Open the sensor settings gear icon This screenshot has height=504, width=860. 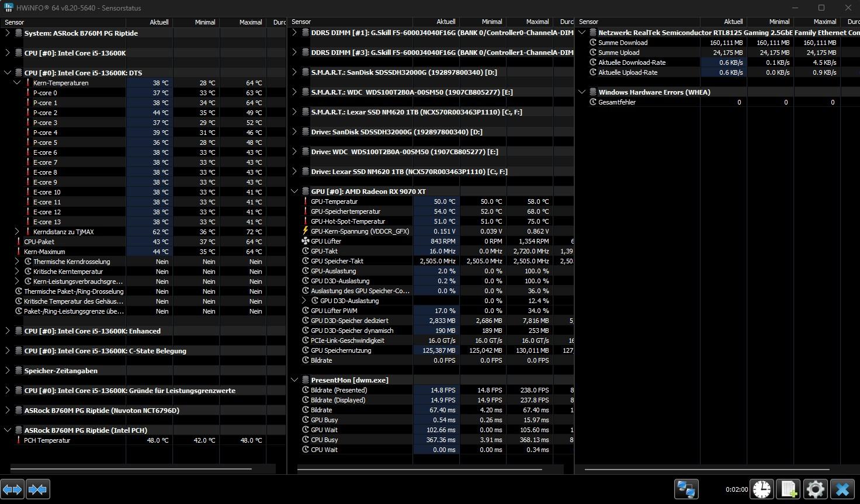pos(816,489)
